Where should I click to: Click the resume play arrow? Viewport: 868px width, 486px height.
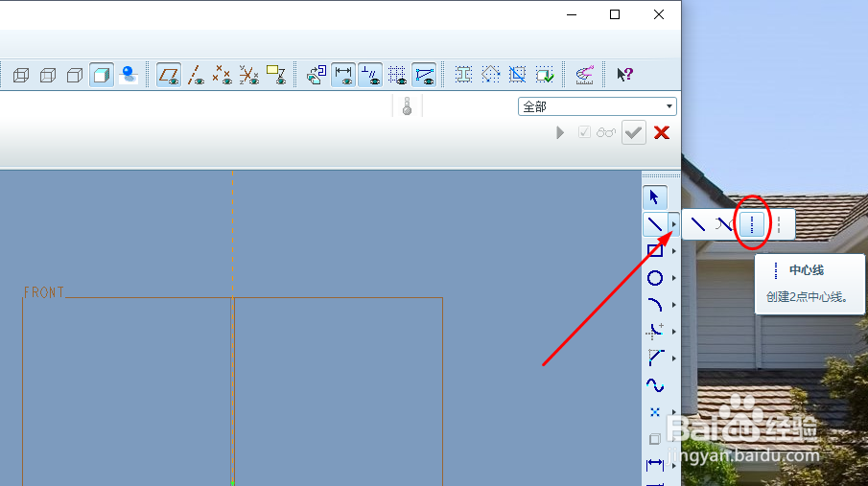[x=560, y=133]
